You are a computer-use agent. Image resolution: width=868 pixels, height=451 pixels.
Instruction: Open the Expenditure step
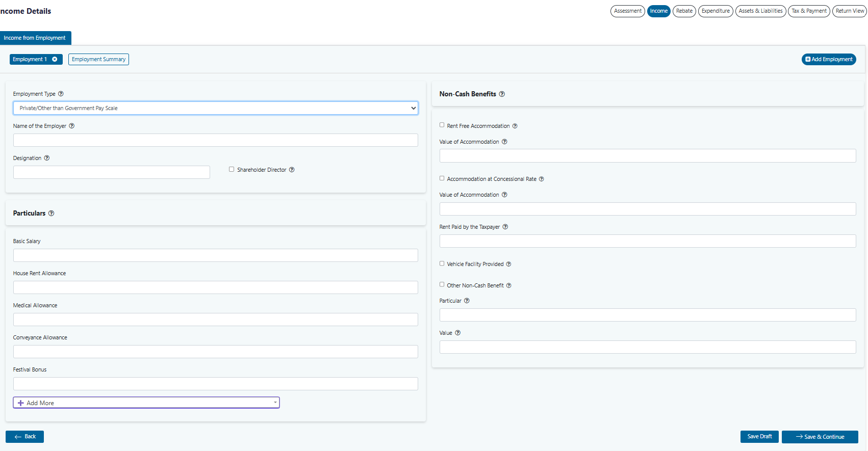point(716,11)
